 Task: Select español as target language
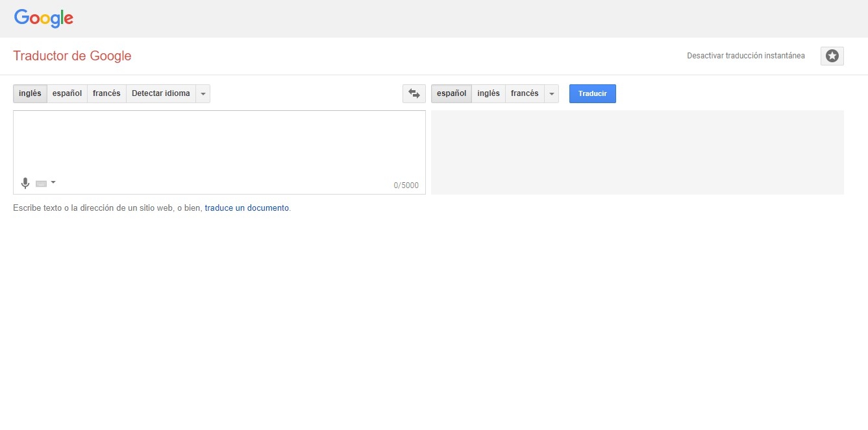tap(451, 93)
